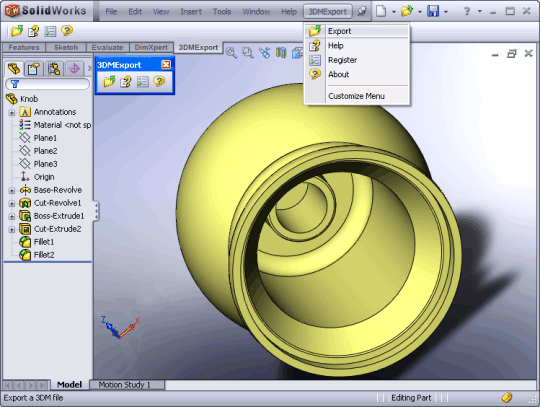Image resolution: width=540 pixels, height=407 pixels.
Task: Open the Insert menu
Action: click(x=191, y=12)
